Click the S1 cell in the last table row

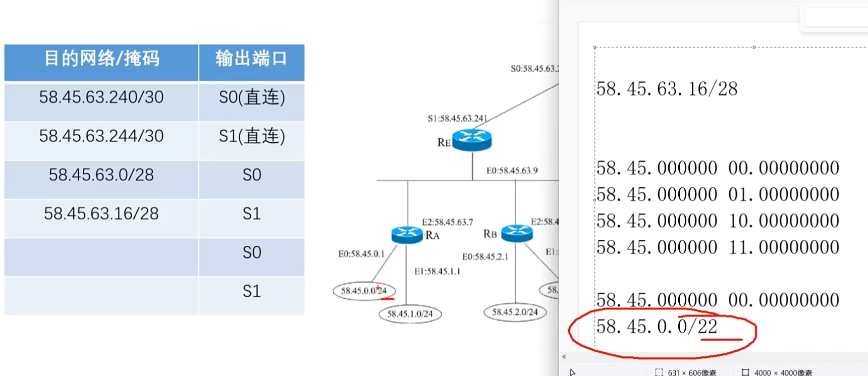(252, 296)
